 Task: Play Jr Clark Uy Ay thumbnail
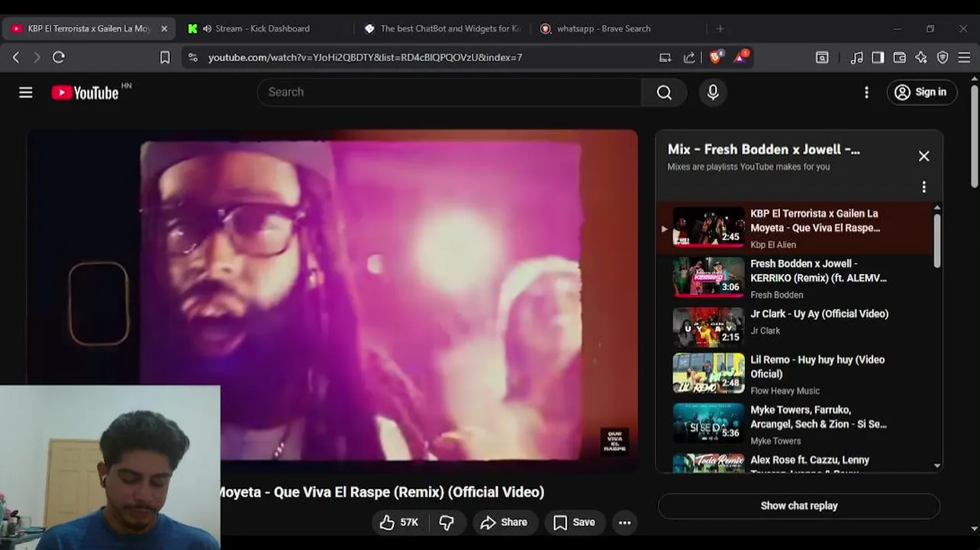[x=708, y=328]
